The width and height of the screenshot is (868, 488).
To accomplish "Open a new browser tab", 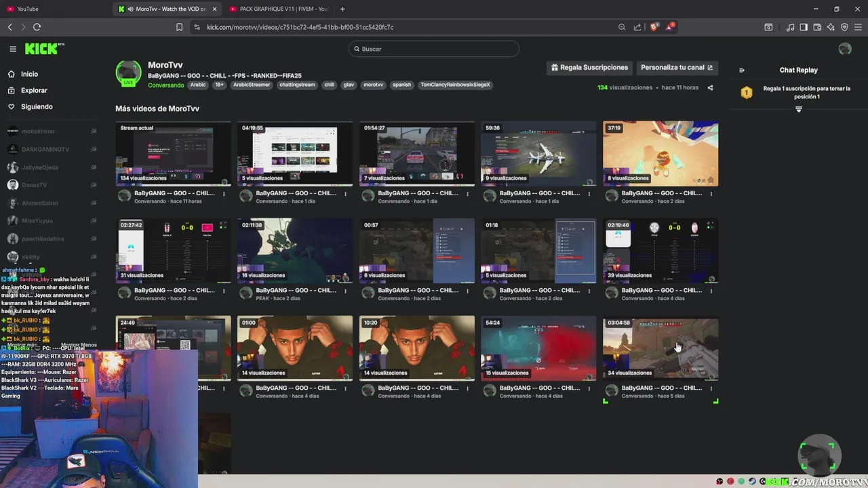I will coord(342,9).
